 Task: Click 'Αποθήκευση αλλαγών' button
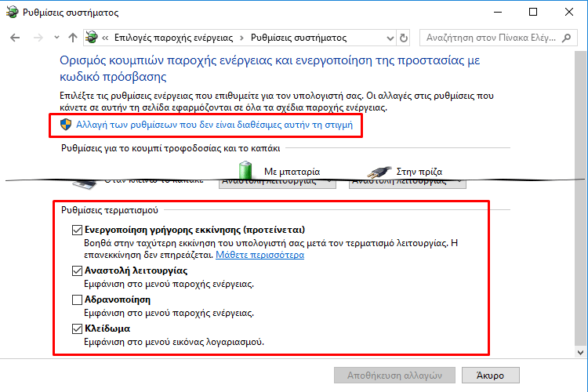point(394,375)
